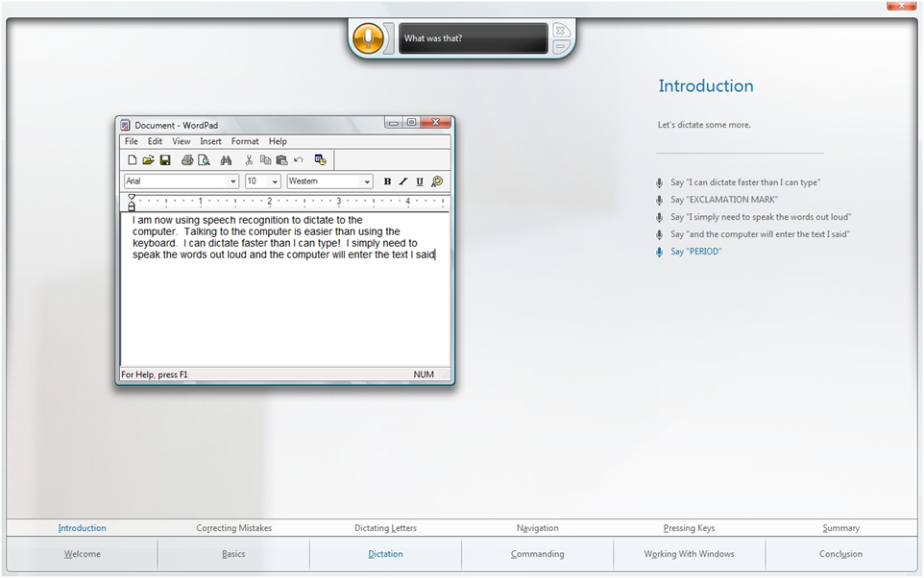The height and width of the screenshot is (578, 924).
Task: Save the document using the floppy disk icon
Action: [165, 160]
